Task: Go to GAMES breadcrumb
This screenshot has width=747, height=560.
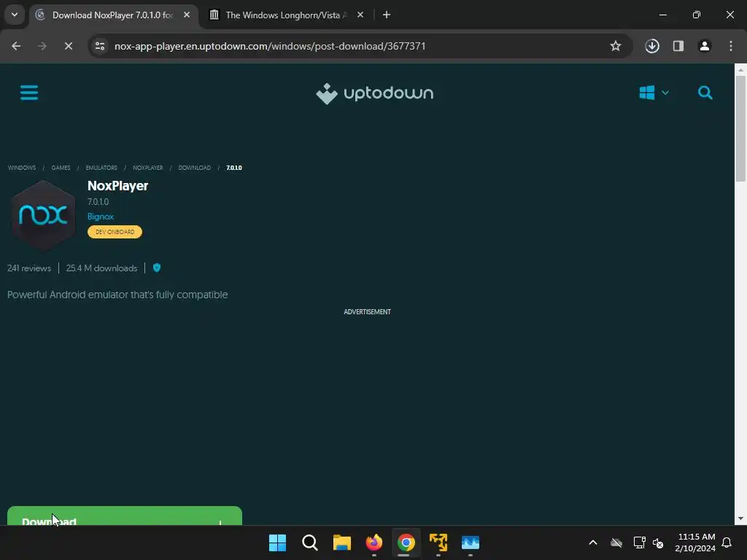Action: coord(61,168)
